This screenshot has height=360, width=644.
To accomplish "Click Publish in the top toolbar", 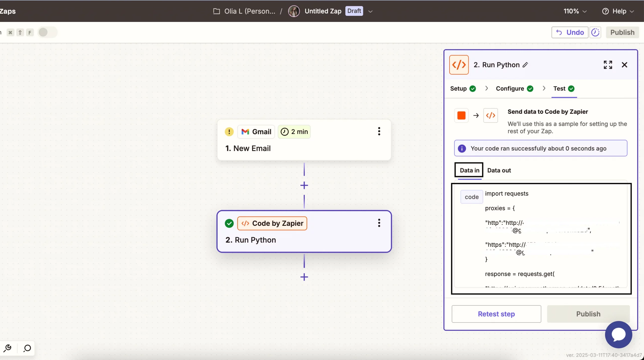I will (x=622, y=32).
